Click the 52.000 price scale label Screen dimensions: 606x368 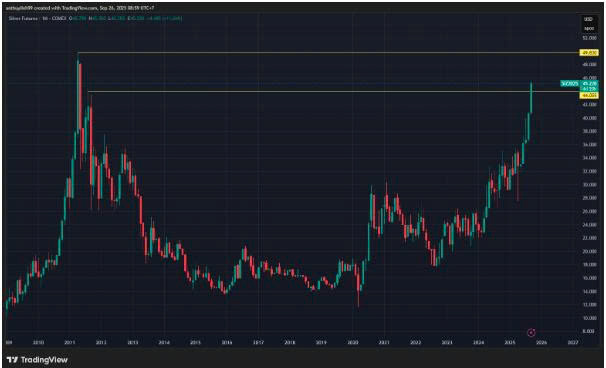coord(589,38)
